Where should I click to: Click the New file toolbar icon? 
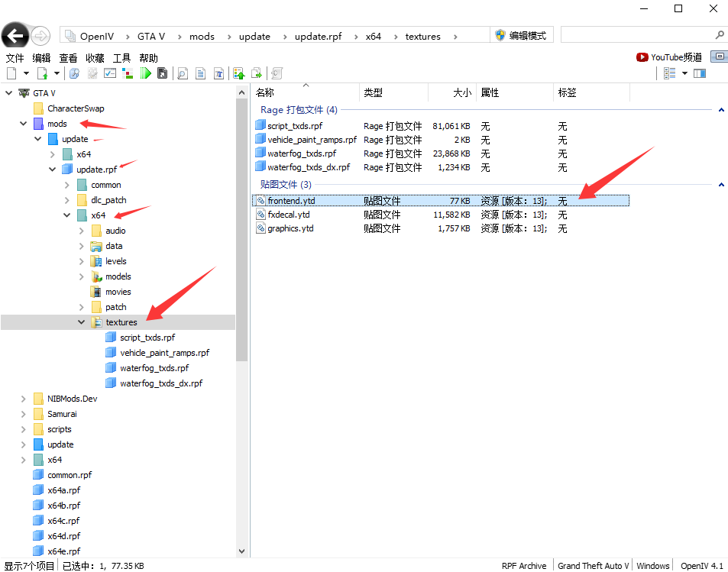pyautogui.click(x=12, y=73)
